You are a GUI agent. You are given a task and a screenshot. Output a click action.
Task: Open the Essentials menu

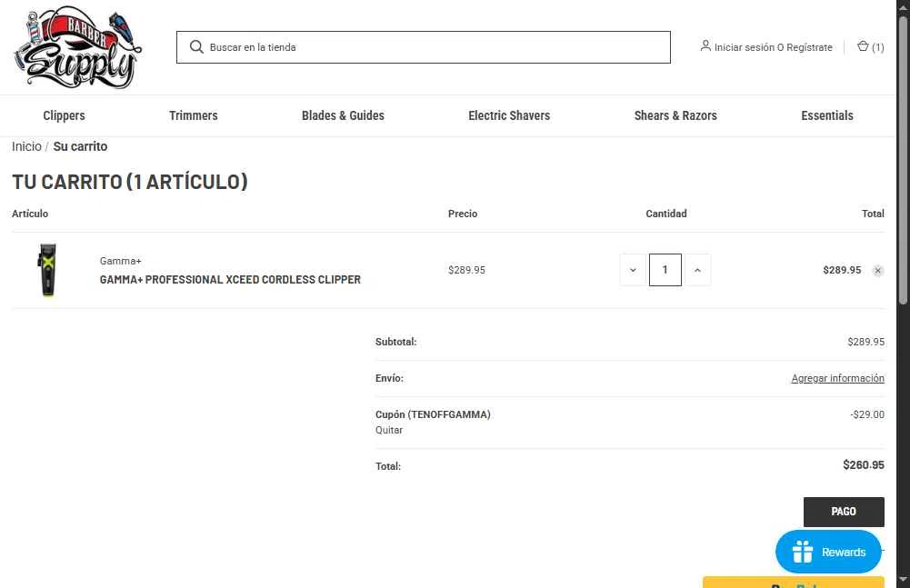827,115
